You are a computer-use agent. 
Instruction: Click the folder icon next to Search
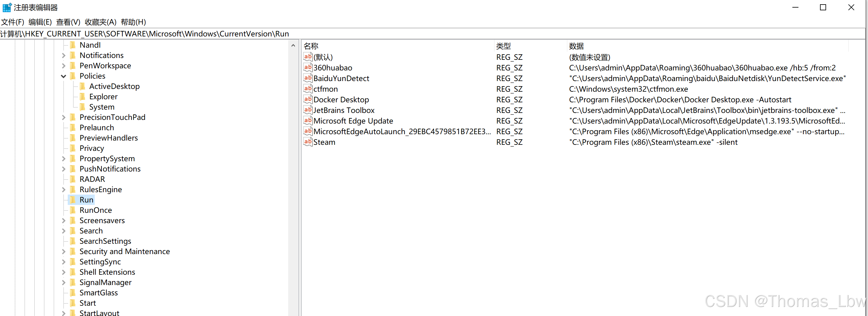coord(73,231)
